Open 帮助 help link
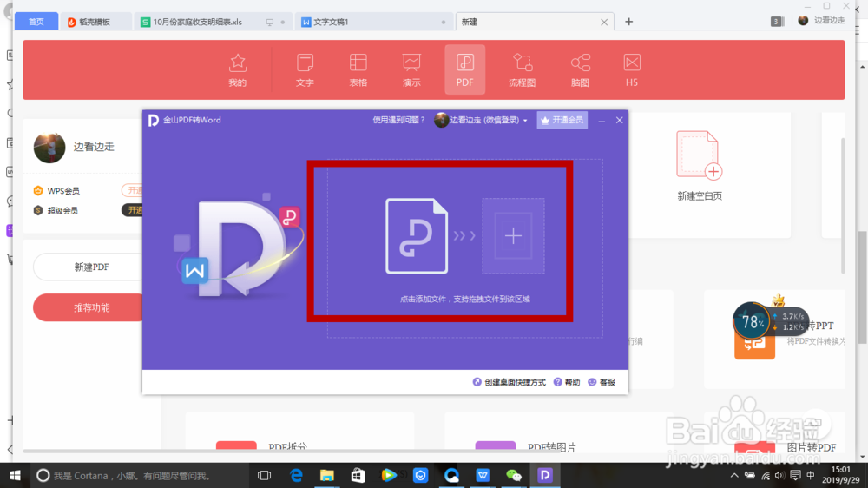 (x=567, y=382)
